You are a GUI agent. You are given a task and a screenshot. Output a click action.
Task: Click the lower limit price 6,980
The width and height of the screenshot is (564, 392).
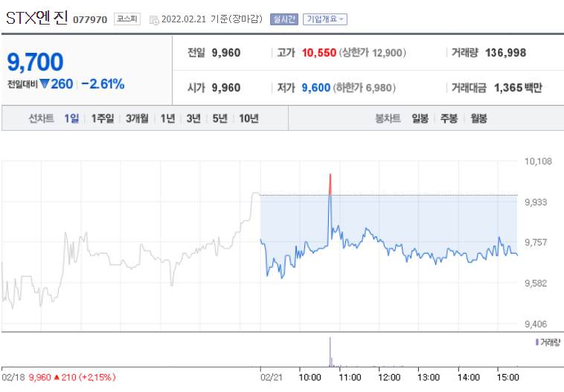(379, 88)
